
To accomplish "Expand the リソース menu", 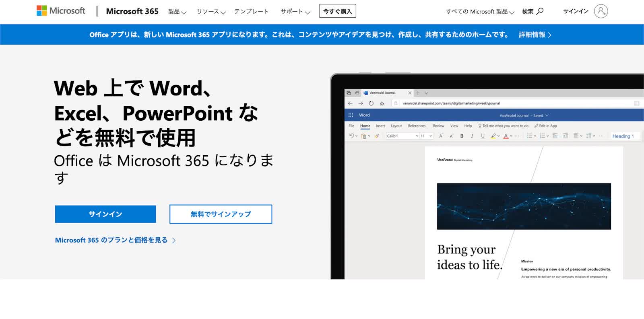I will tap(211, 12).
